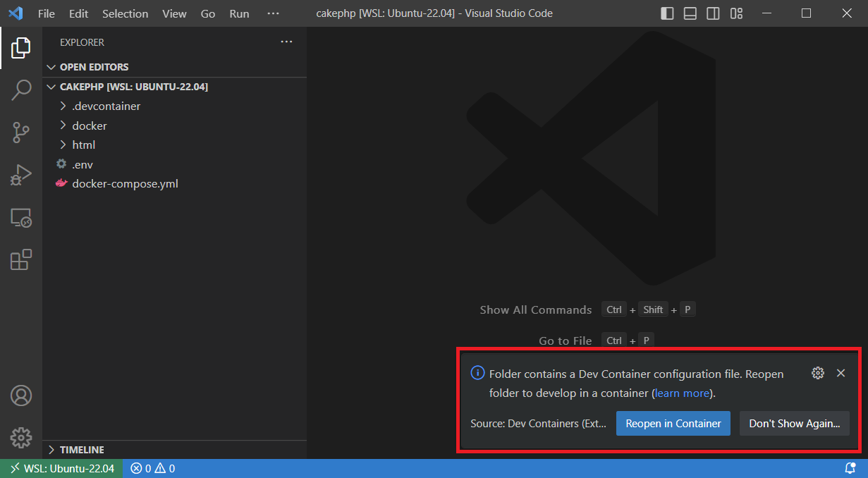Viewport: 868px width, 478px height.
Task: Toggle the primary sidebar visibility
Action: pos(666,13)
